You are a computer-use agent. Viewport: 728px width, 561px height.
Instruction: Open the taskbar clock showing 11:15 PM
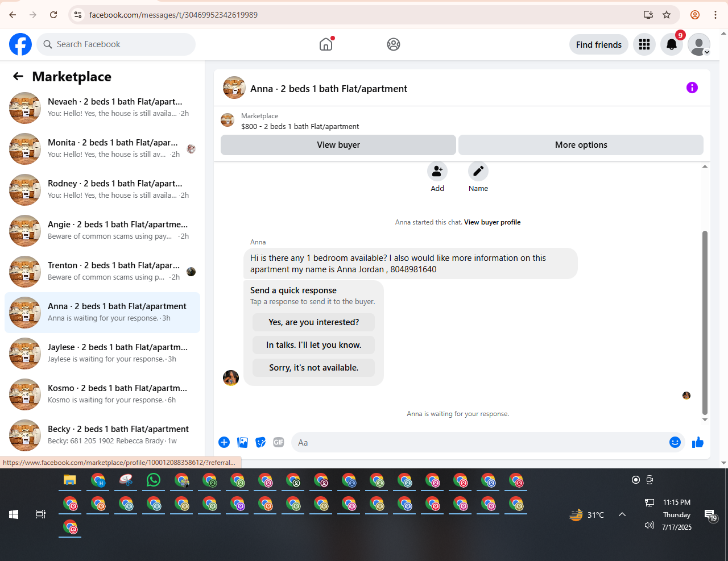click(x=677, y=514)
